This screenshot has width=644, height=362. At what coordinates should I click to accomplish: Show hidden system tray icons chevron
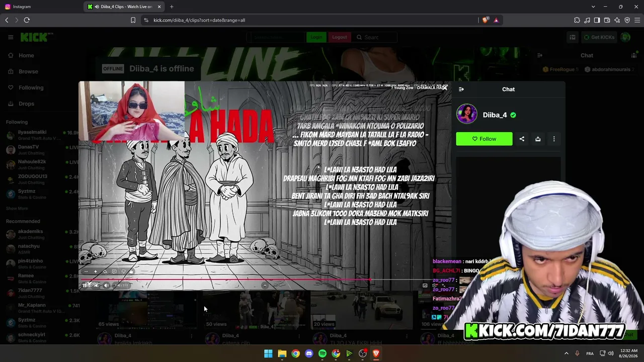pos(566,353)
